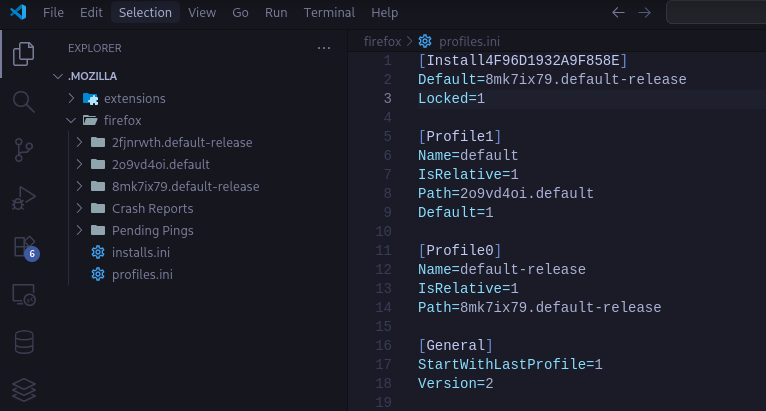Place cursor on Locked=1 line
This screenshot has height=411, width=766.
pyautogui.click(x=451, y=98)
